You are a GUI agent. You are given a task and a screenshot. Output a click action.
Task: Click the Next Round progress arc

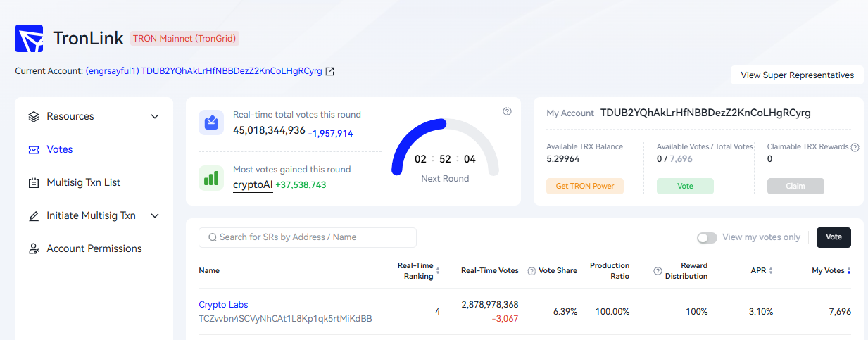click(x=445, y=146)
